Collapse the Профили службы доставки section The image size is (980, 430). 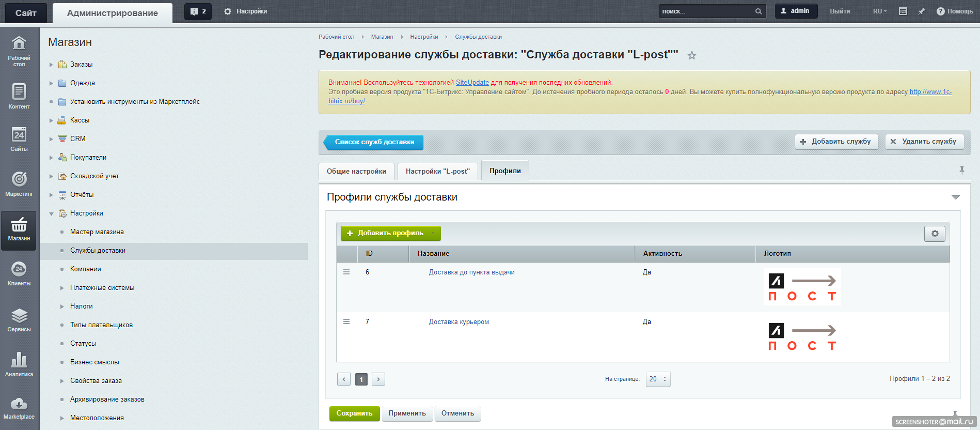pyautogui.click(x=956, y=197)
